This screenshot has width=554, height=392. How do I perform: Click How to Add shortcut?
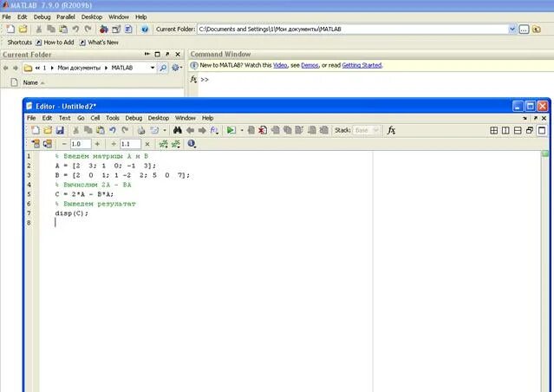point(55,42)
